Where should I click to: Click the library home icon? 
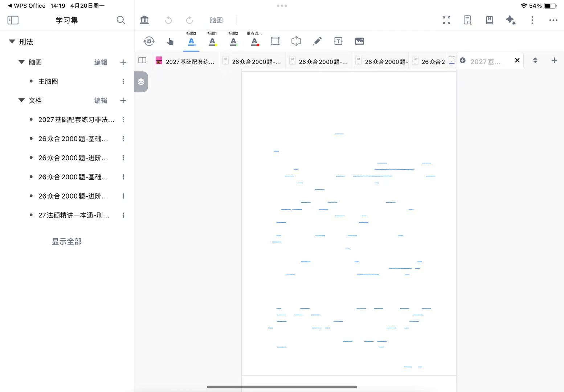click(144, 20)
